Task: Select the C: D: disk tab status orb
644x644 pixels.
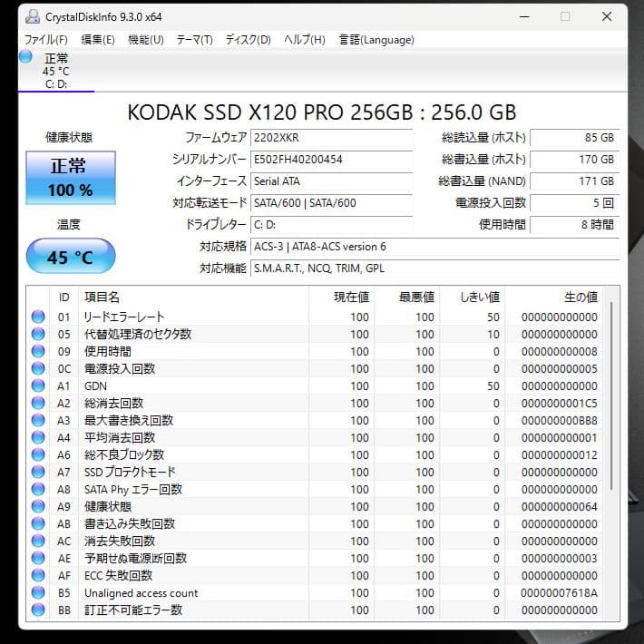Action: click(25, 56)
